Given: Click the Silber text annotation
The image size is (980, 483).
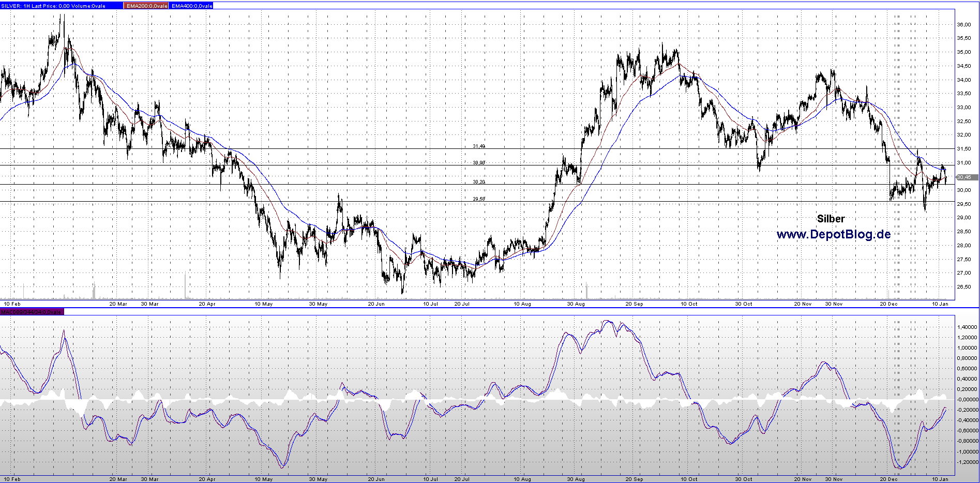Looking at the screenshot, I should tap(831, 219).
